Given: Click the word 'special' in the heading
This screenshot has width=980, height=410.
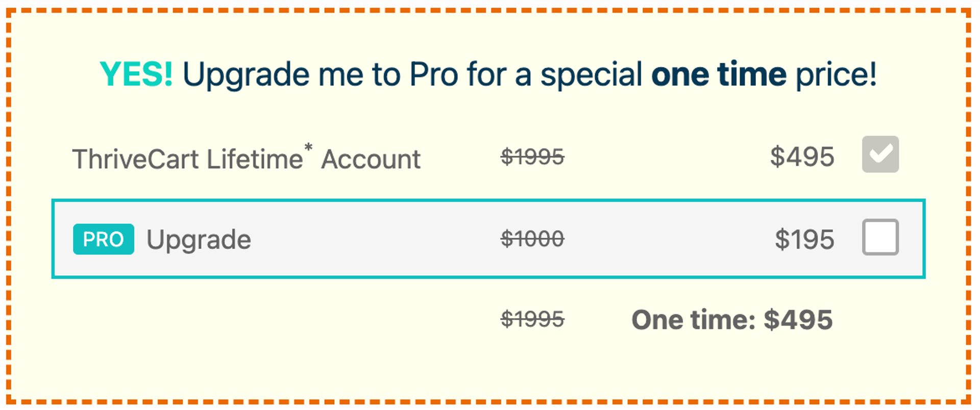Looking at the screenshot, I should [591, 75].
